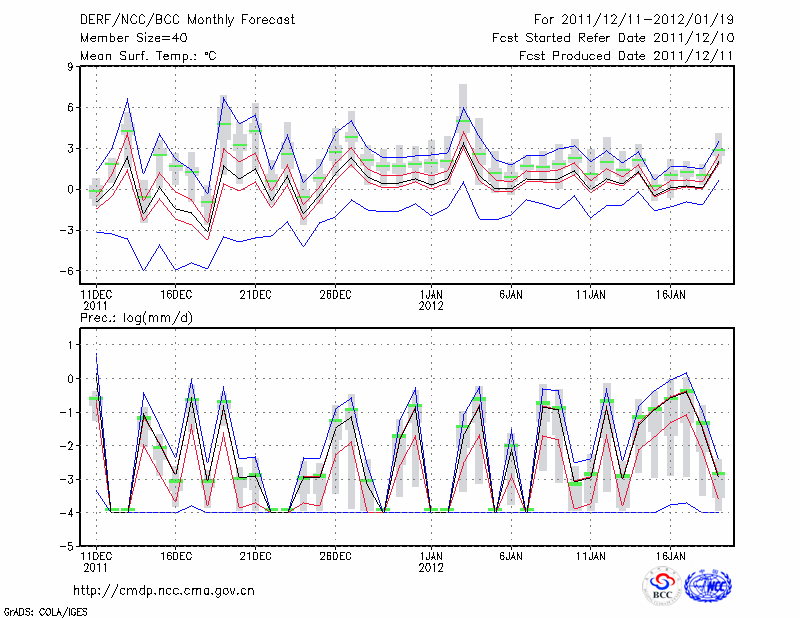
Task: Click the -6 label on temperature y-axis
Action: click(x=66, y=271)
